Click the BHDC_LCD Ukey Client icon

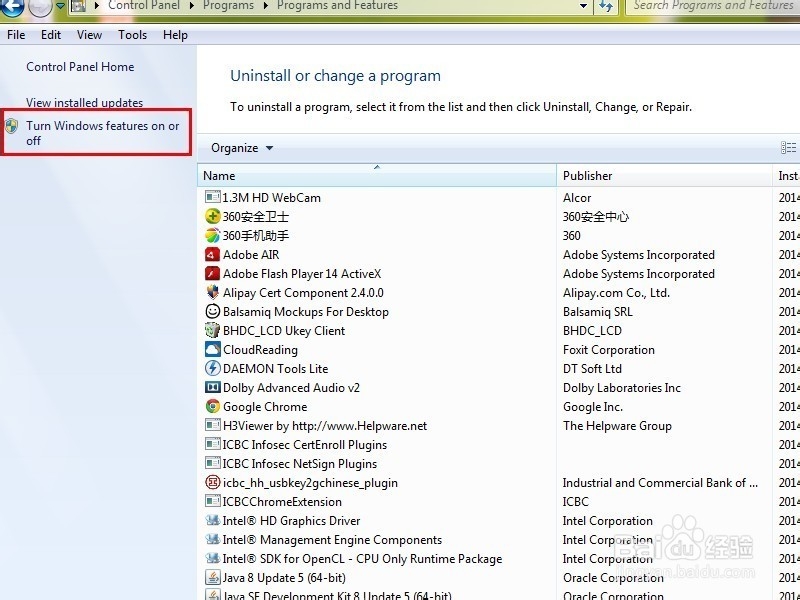(212, 330)
